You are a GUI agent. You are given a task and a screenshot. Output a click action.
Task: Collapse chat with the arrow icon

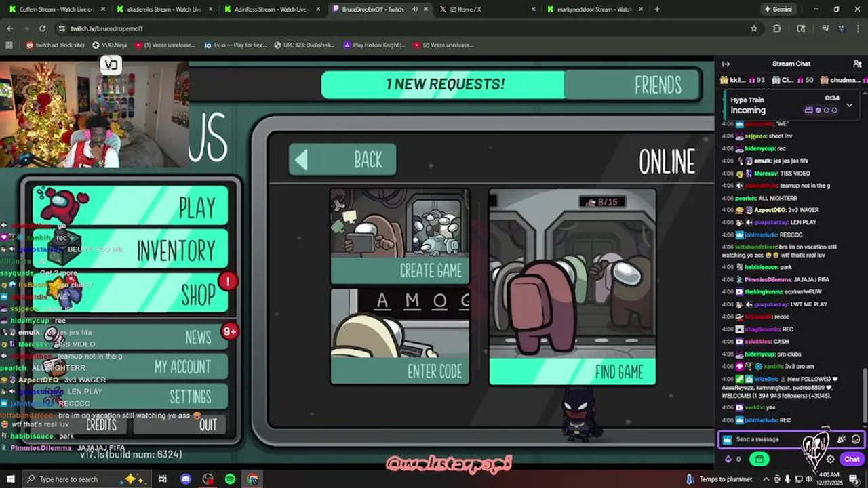click(726, 64)
